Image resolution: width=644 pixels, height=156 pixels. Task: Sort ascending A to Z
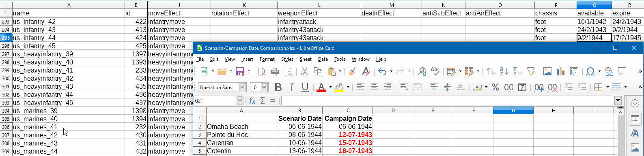504,72
